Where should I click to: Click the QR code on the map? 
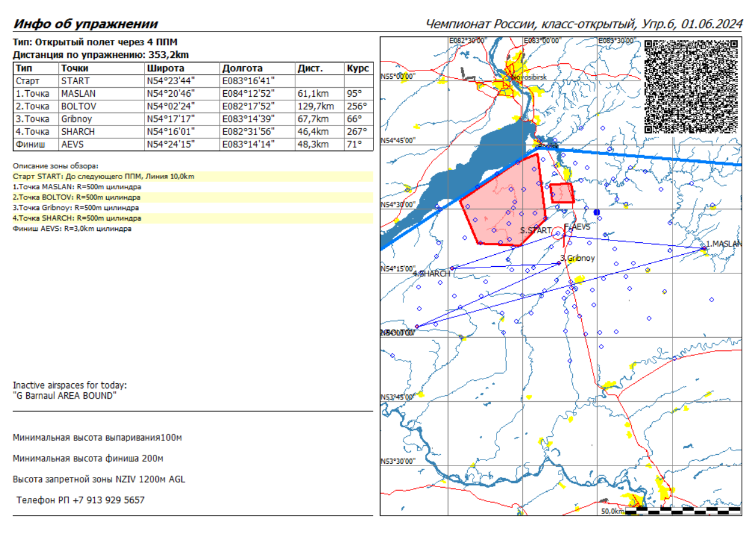pyautogui.click(x=691, y=87)
